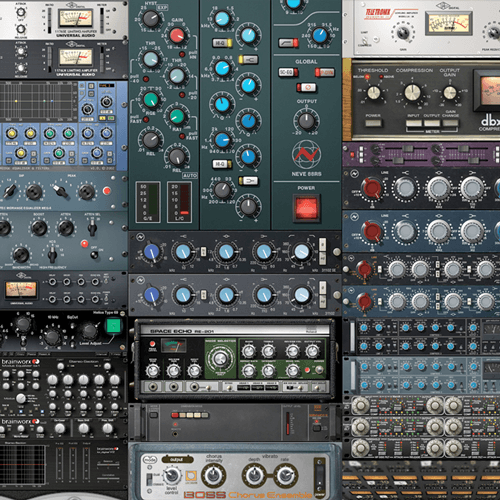500x500 pixels.
Task: Click the dbx OUTPUT GAIN knob
Action: click(x=450, y=93)
